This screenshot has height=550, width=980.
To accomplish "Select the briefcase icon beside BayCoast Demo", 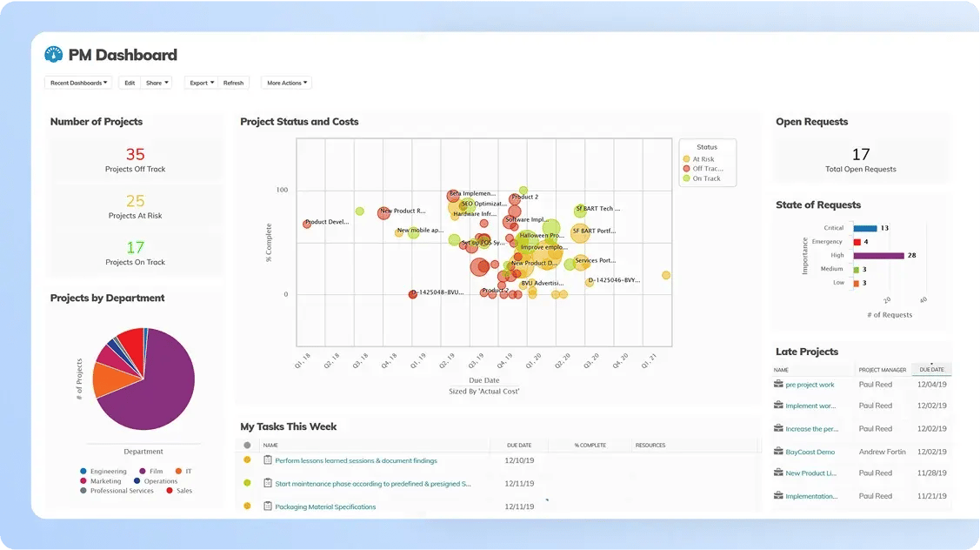I will pyautogui.click(x=778, y=451).
